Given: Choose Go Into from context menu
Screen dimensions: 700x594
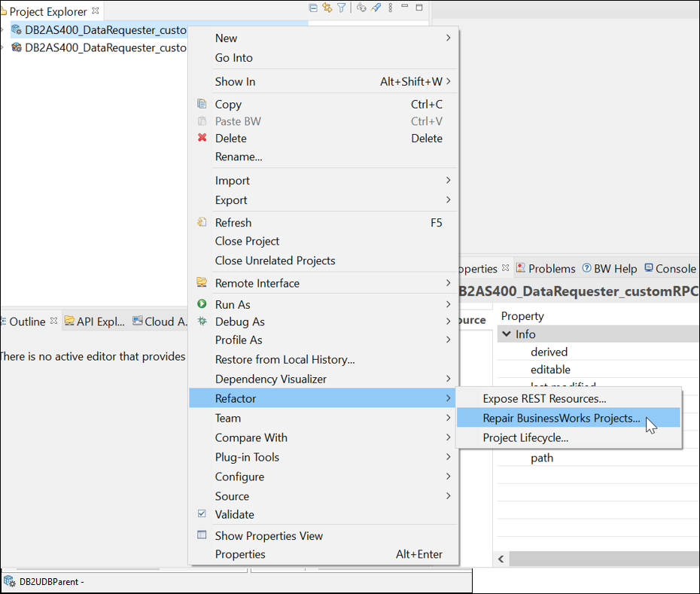Looking at the screenshot, I should [x=324, y=58].
